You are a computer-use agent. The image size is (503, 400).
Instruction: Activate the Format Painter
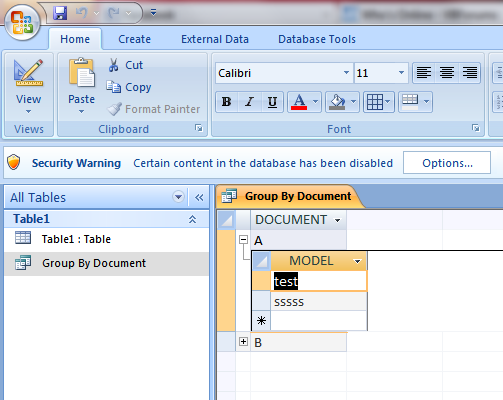point(153,109)
